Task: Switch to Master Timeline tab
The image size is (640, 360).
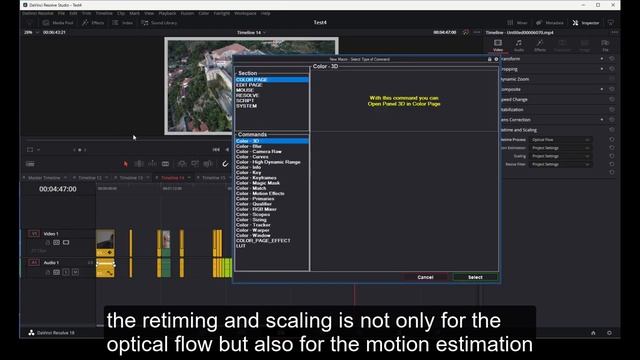Action: pyautogui.click(x=44, y=178)
